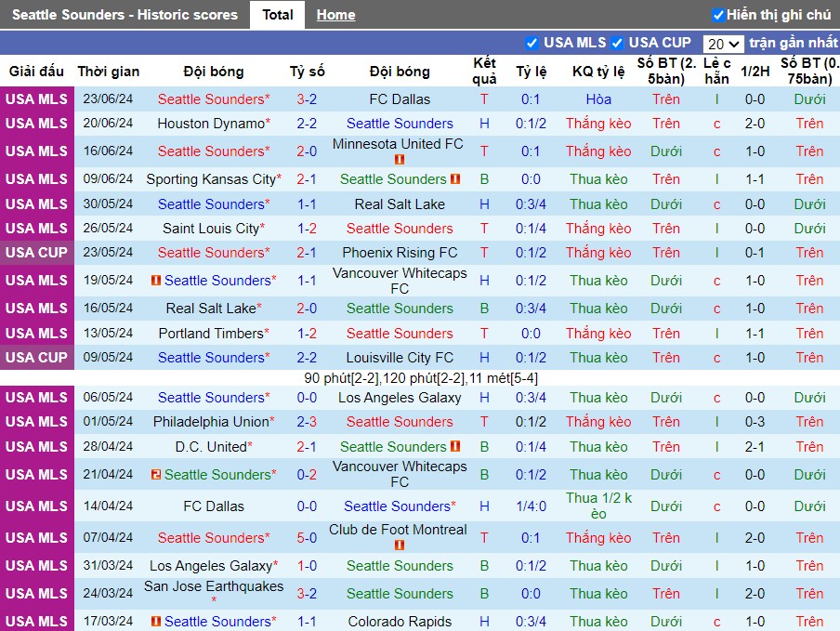The image size is (840, 631).
Task: Click the 3-2 score on 23/06/24 row
Action: point(307,99)
